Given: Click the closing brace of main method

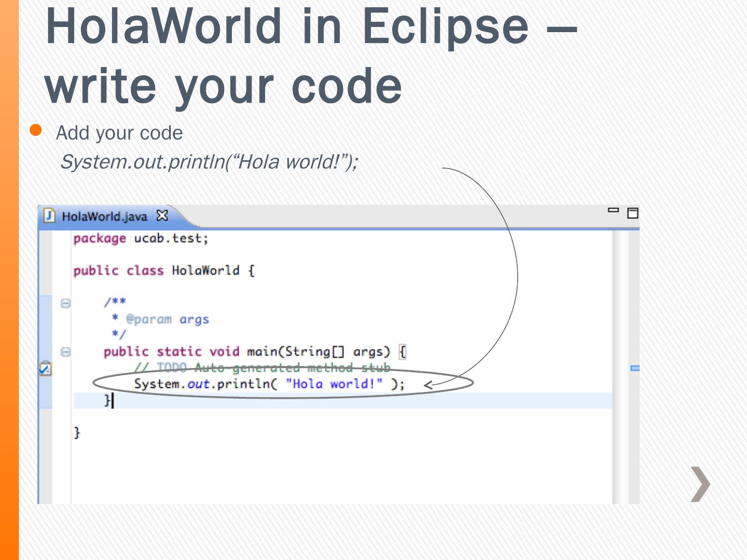Looking at the screenshot, I should click(x=107, y=400).
